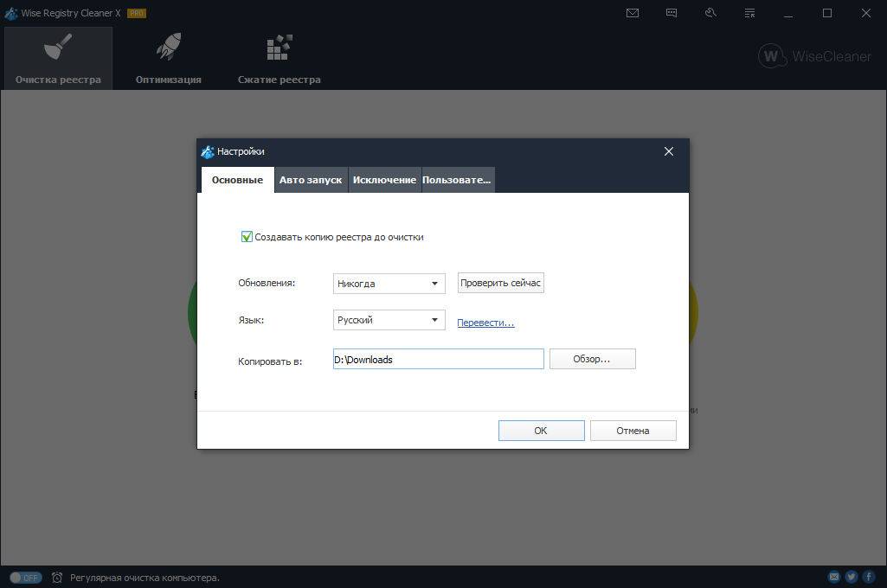Expand the Обновления dropdown showing Никогда
Screen dimensions: 887x588
pos(389,284)
